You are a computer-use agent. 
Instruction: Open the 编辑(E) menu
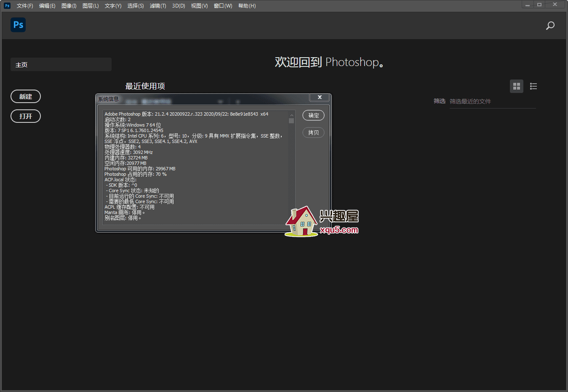[x=47, y=6]
